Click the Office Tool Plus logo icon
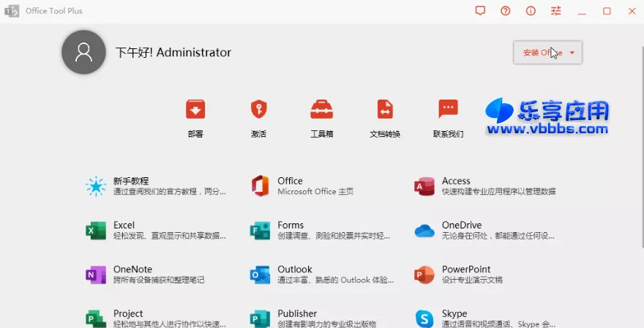The image size is (644, 328). pos(12,11)
